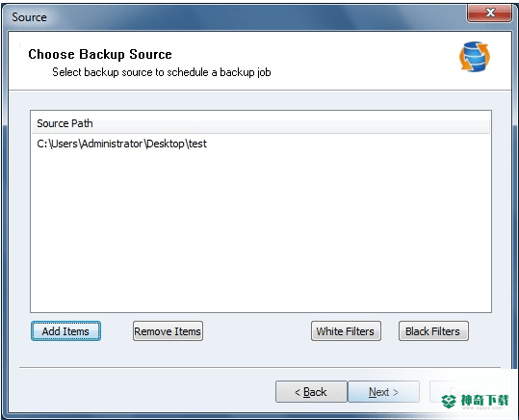
Task: Click the Select backup source subtitle text
Action: point(162,72)
